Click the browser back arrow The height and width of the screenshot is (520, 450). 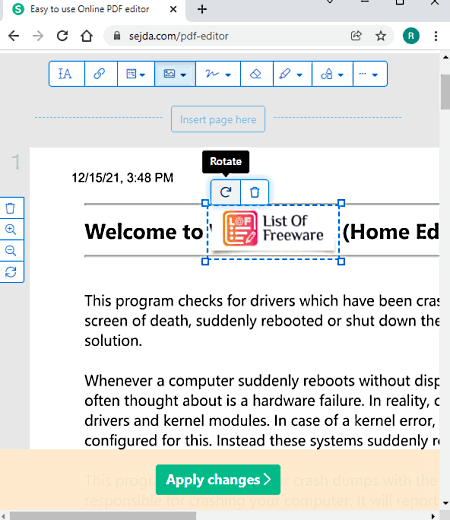(14, 36)
